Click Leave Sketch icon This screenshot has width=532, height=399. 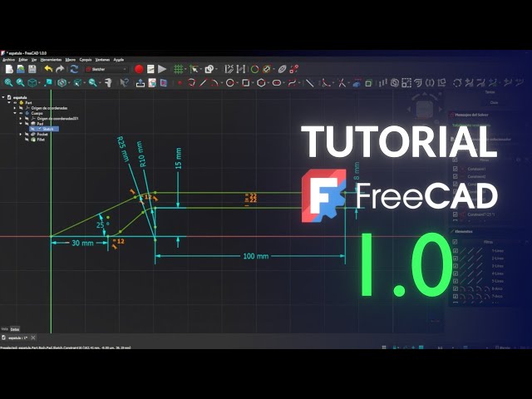click(x=140, y=82)
